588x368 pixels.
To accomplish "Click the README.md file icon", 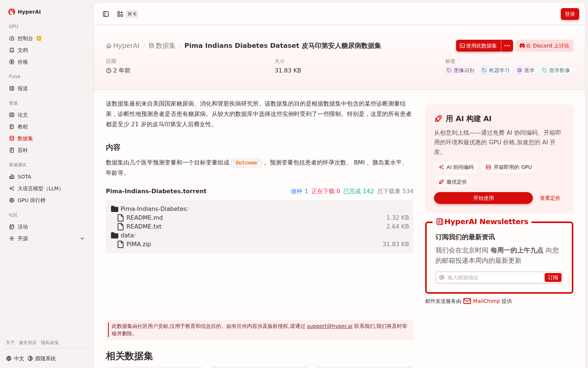I will tap(121, 218).
